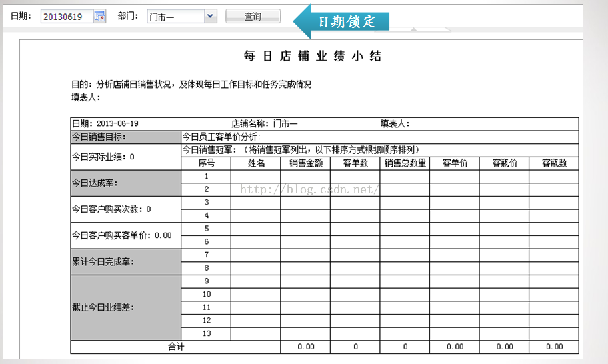Click the 合计 value under 客瓶价
This screenshot has width=608, height=364.
pos(504,347)
